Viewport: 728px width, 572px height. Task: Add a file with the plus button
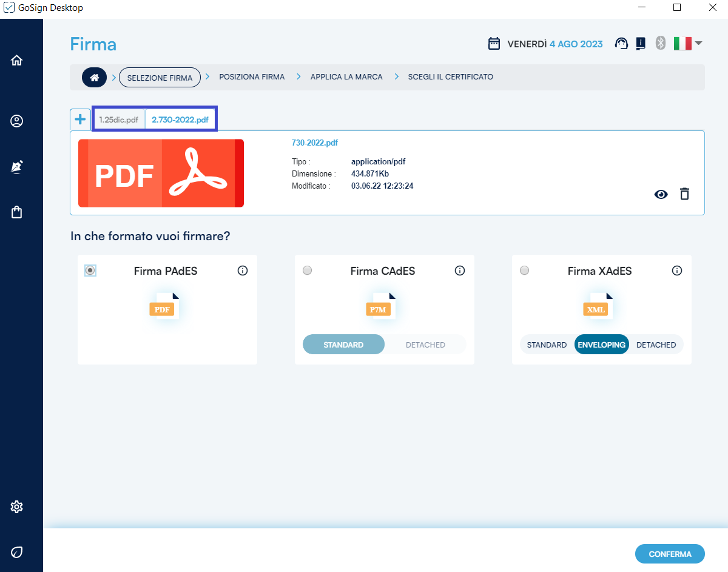click(x=79, y=119)
